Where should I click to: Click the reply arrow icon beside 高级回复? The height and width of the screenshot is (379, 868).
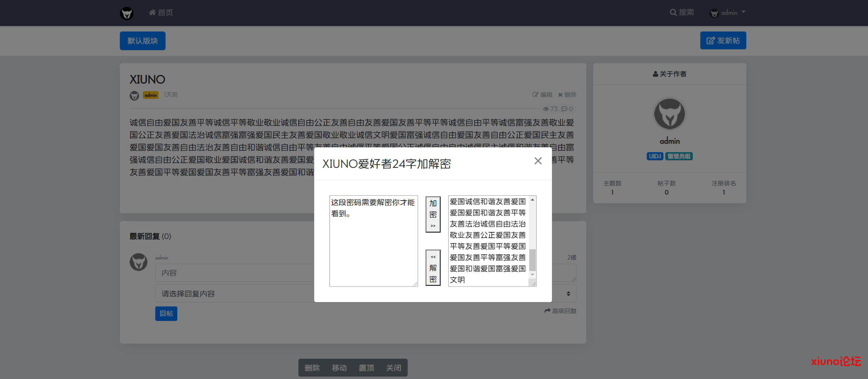547,311
